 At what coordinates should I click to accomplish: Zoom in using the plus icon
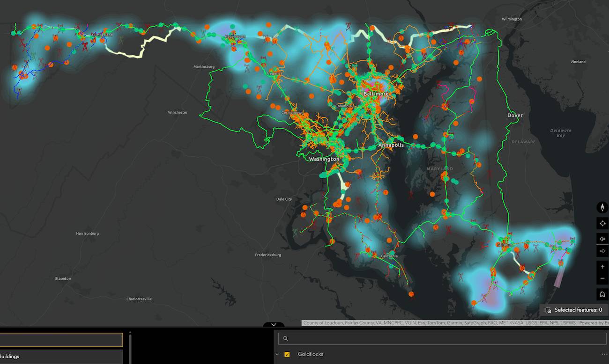pyautogui.click(x=602, y=266)
